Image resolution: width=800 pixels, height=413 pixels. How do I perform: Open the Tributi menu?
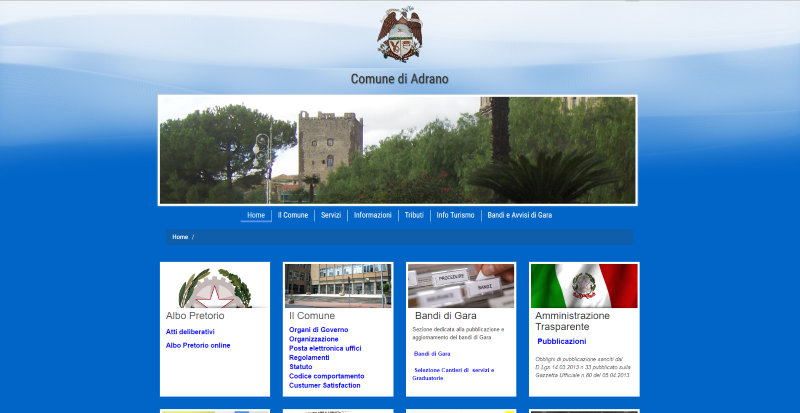tap(414, 215)
